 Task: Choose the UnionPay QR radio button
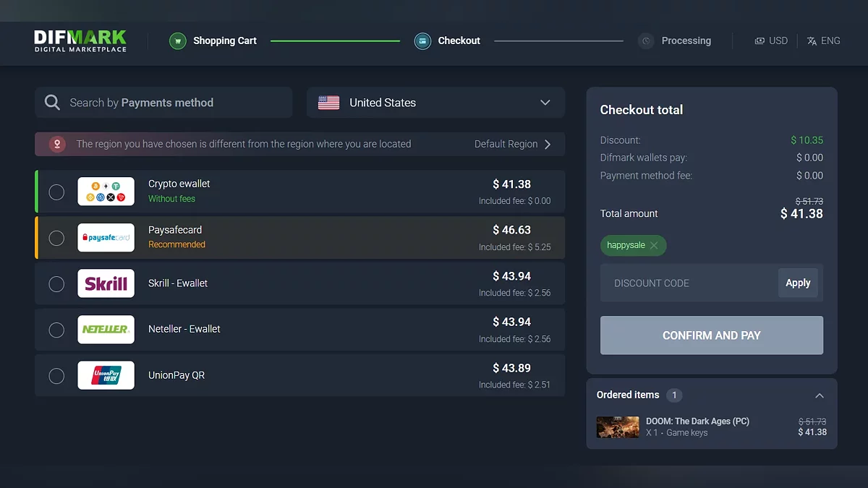pyautogui.click(x=56, y=376)
